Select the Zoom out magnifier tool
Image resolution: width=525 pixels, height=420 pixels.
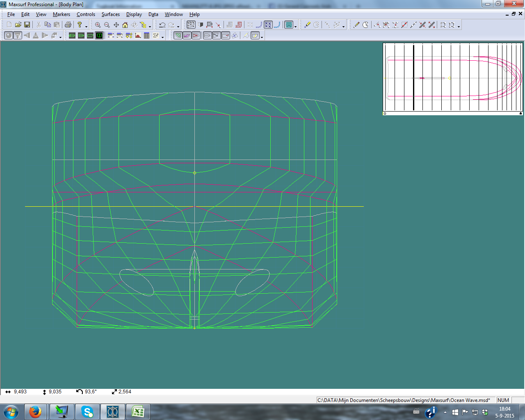coord(107,25)
